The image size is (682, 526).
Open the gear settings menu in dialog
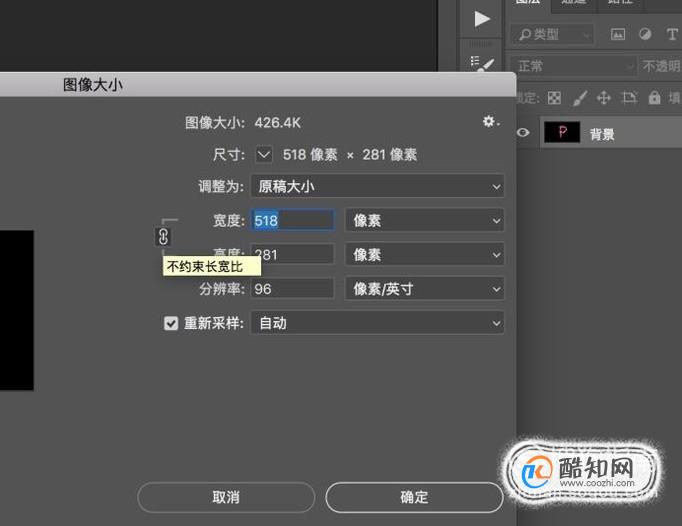[491, 121]
